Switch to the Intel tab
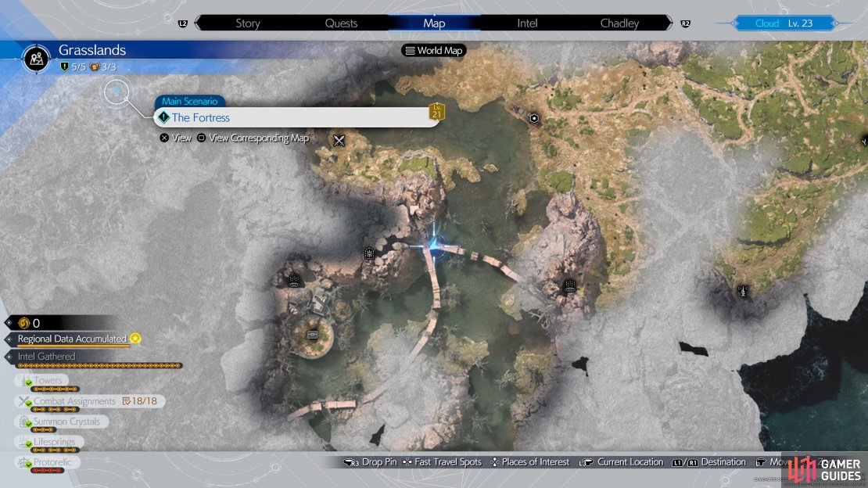 [527, 23]
